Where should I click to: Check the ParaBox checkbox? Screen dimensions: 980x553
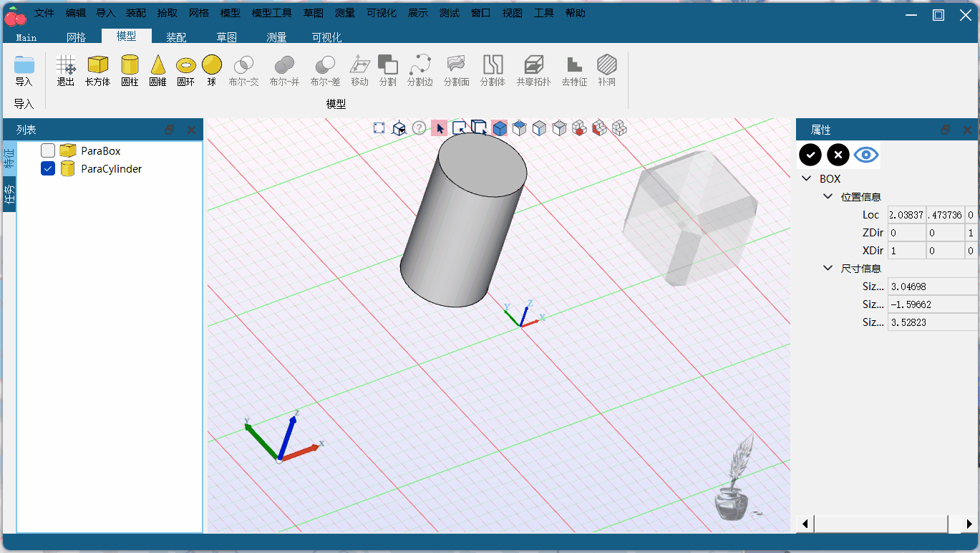point(48,150)
